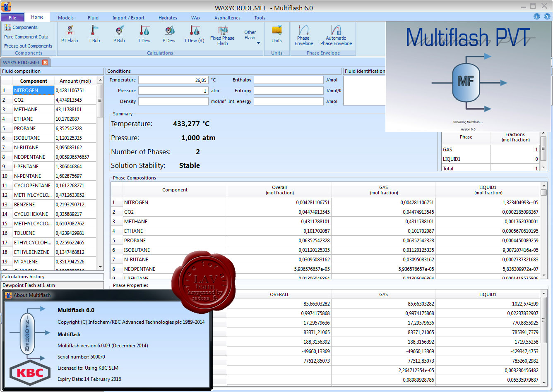Click the Component column header in Fluid composition
553x392 pixels.
pyautogui.click(x=34, y=81)
